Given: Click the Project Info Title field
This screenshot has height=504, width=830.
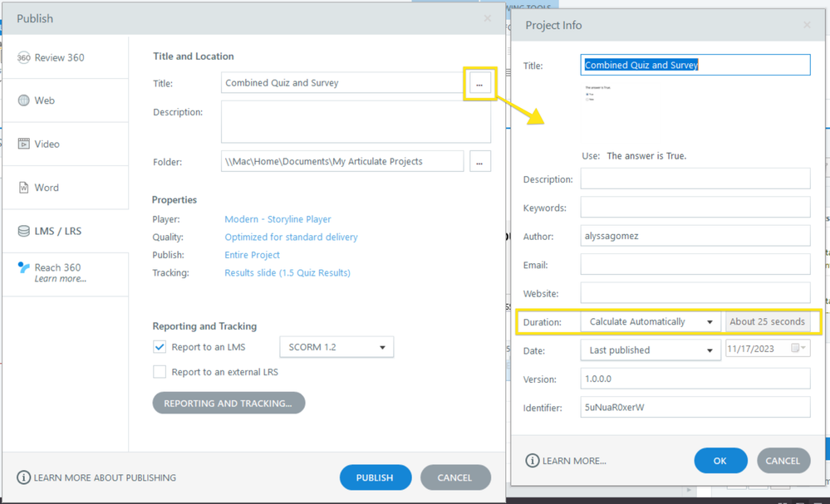Looking at the screenshot, I should (695, 65).
